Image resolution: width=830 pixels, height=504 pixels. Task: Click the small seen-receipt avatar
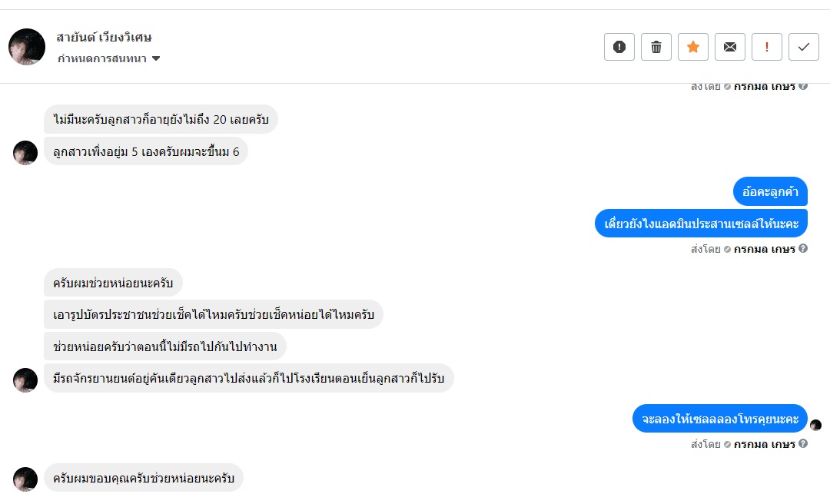(816, 425)
